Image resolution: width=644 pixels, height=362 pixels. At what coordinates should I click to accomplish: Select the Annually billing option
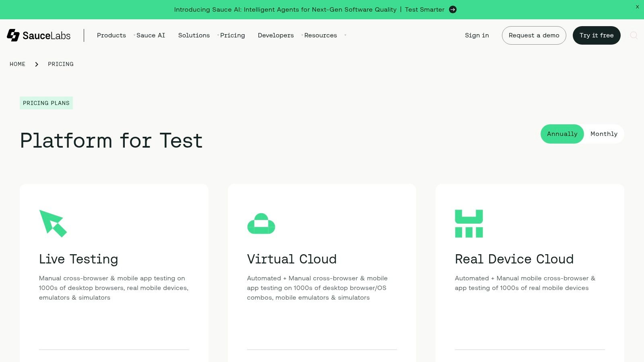coord(562,134)
